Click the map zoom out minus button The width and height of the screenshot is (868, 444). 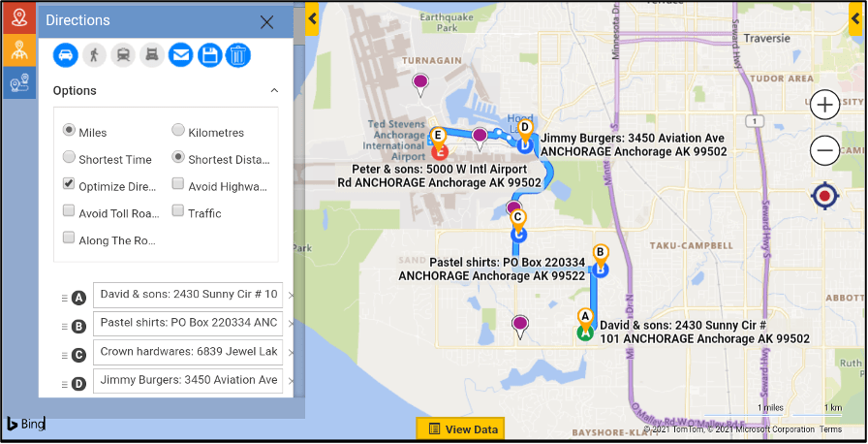tap(824, 150)
